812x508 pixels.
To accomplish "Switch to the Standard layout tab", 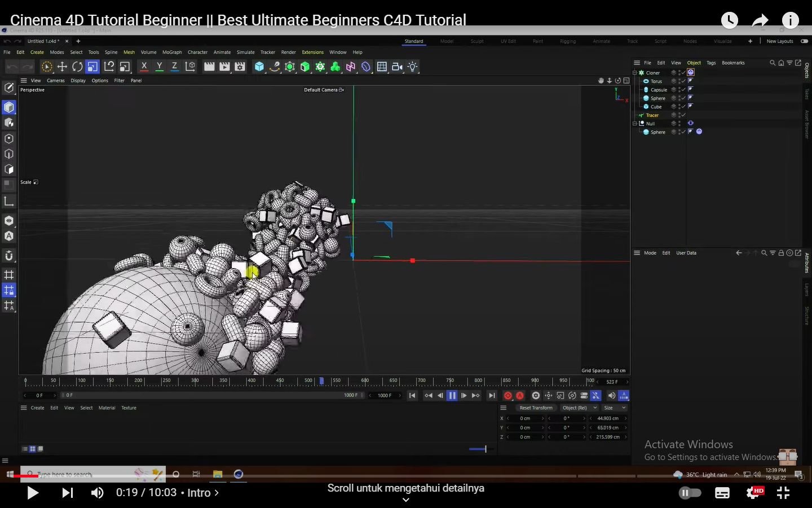I will coord(414,41).
